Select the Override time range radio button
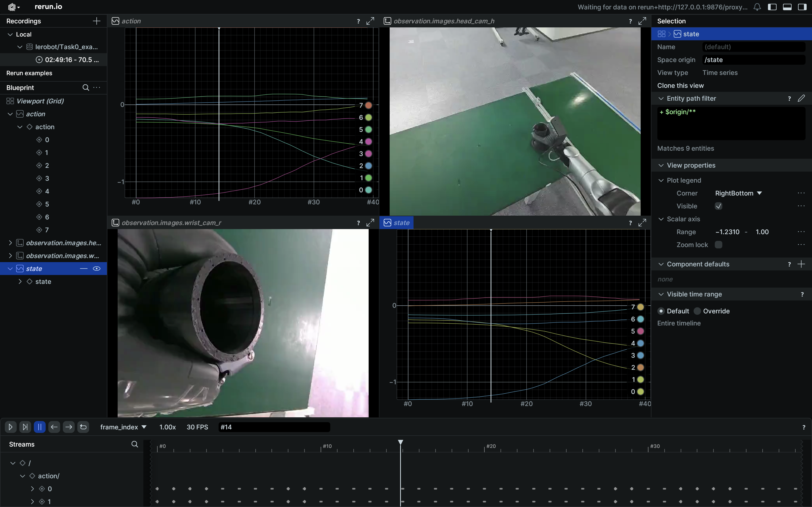This screenshot has height=507, width=812. (x=697, y=311)
